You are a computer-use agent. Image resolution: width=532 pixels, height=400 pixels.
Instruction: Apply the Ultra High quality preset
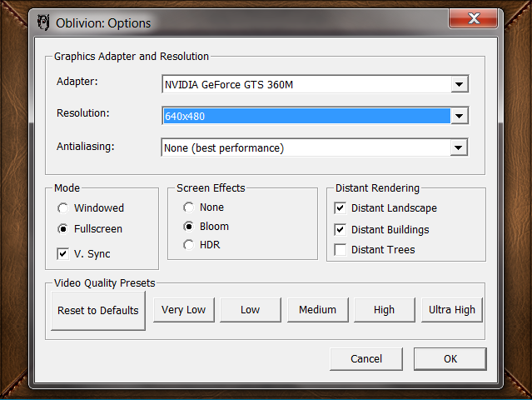(451, 310)
